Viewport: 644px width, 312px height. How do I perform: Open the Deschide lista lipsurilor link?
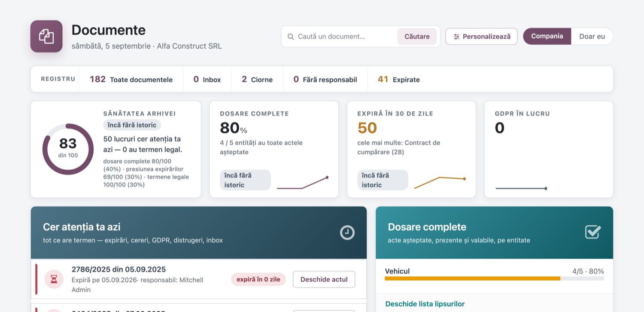425,304
